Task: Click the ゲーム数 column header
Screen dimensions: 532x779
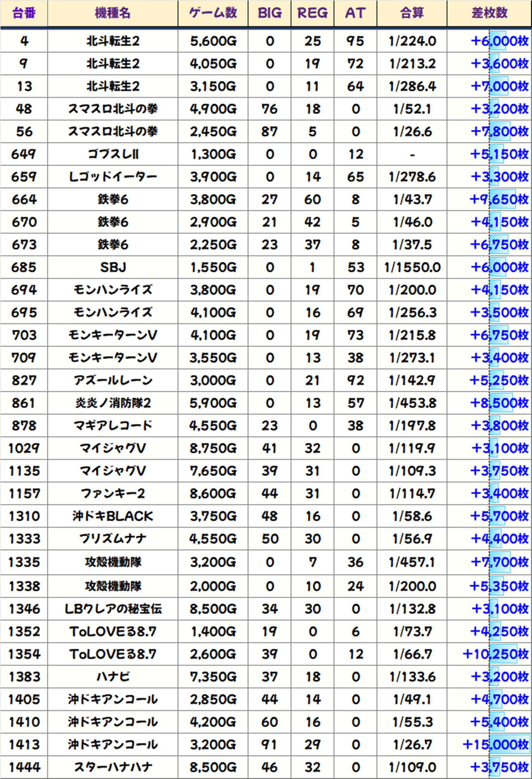Action: (213, 13)
